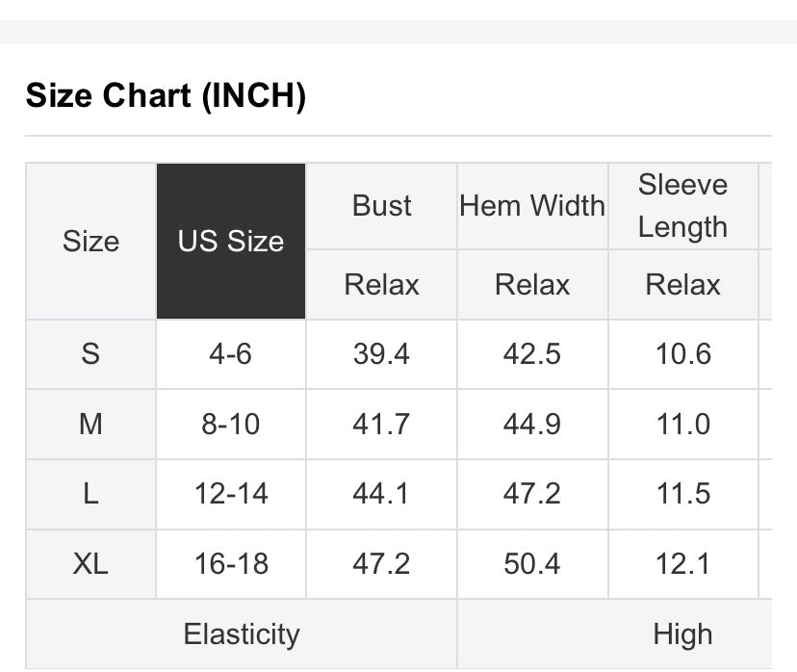Image resolution: width=797 pixels, height=672 pixels.
Task: Select the dark US Size column header
Action: [x=231, y=241]
